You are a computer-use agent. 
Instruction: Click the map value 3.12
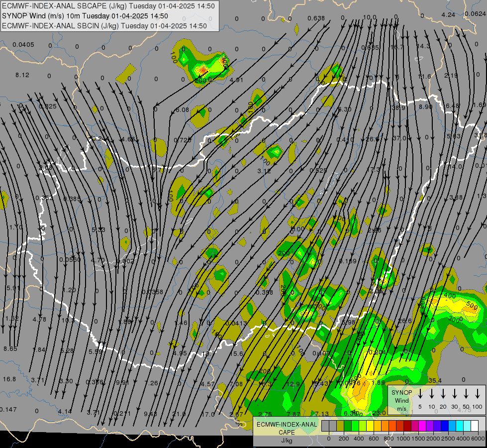[x=264, y=171]
